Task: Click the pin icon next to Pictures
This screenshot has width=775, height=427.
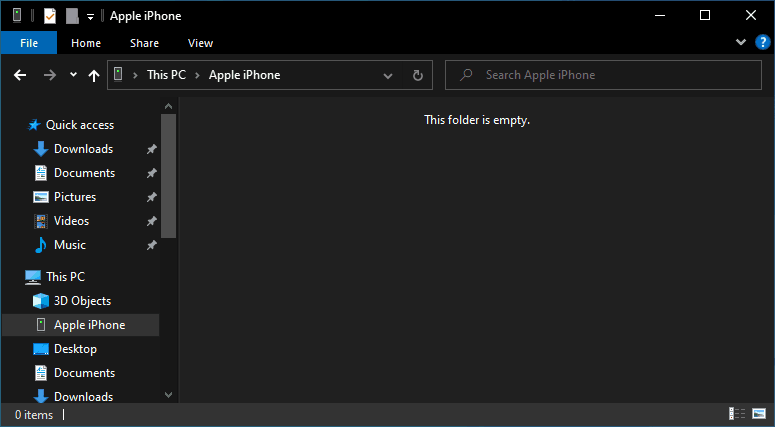Action: 151,197
